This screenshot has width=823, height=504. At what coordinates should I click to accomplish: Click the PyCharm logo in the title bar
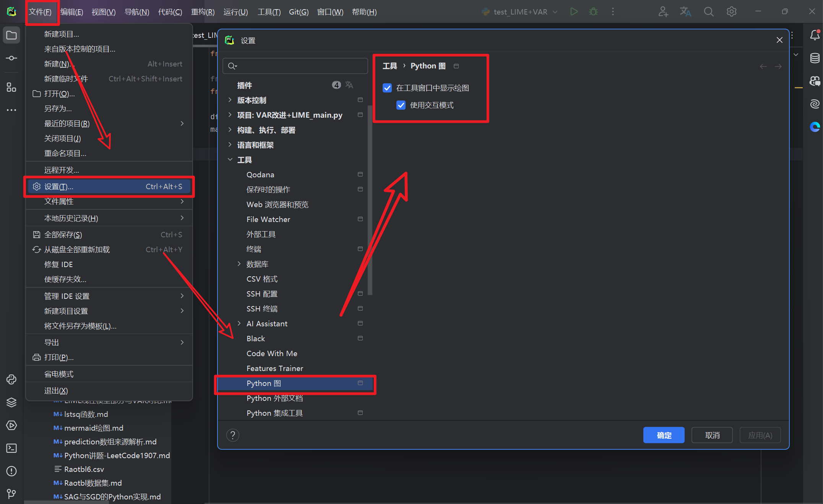12,11
